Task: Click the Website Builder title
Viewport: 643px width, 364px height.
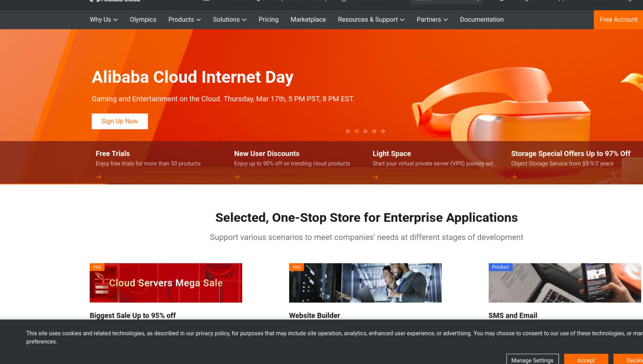Action: [314, 315]
